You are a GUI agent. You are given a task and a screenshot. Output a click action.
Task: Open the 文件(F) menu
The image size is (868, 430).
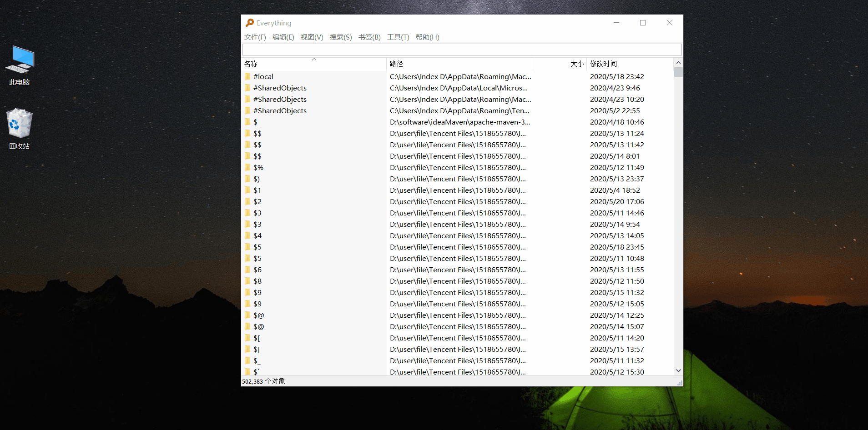[x=255, y=37]
